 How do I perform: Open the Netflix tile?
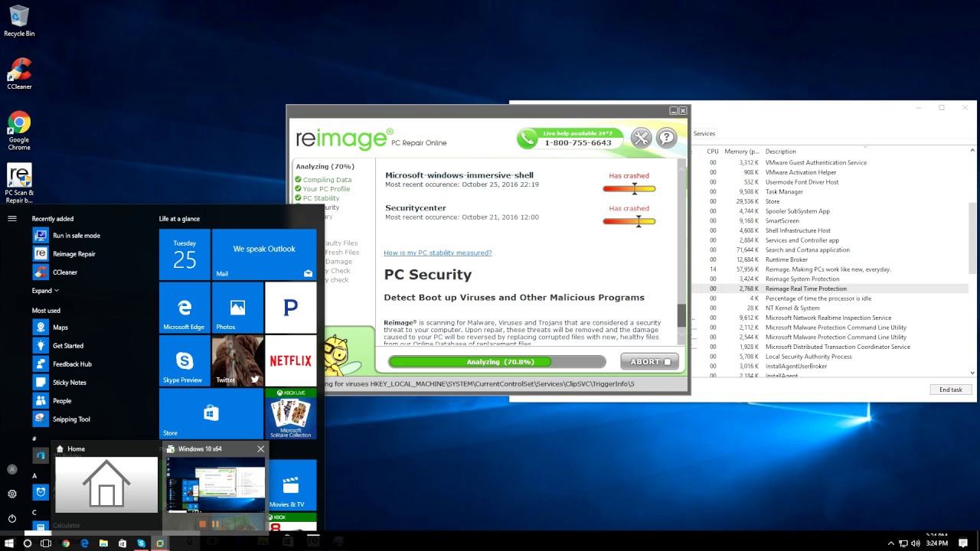point(290,360)
